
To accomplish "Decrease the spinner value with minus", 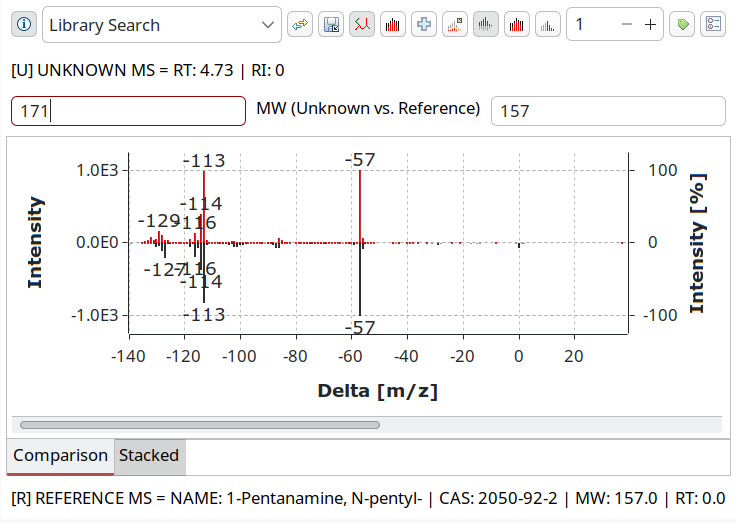I will pos(627,25).
